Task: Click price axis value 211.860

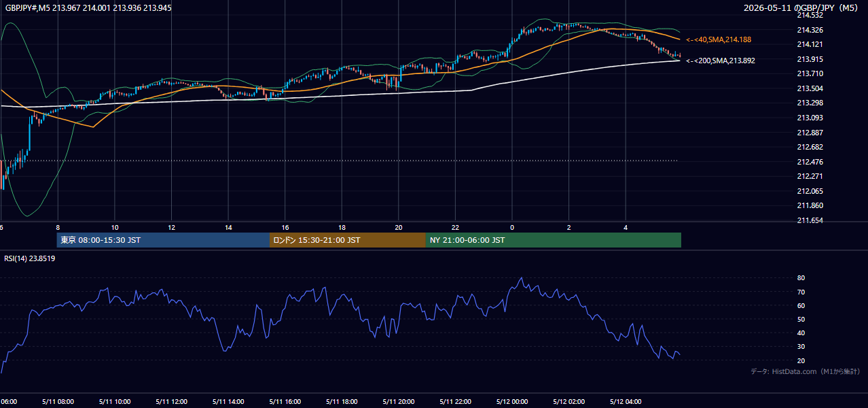Action: 810,205
